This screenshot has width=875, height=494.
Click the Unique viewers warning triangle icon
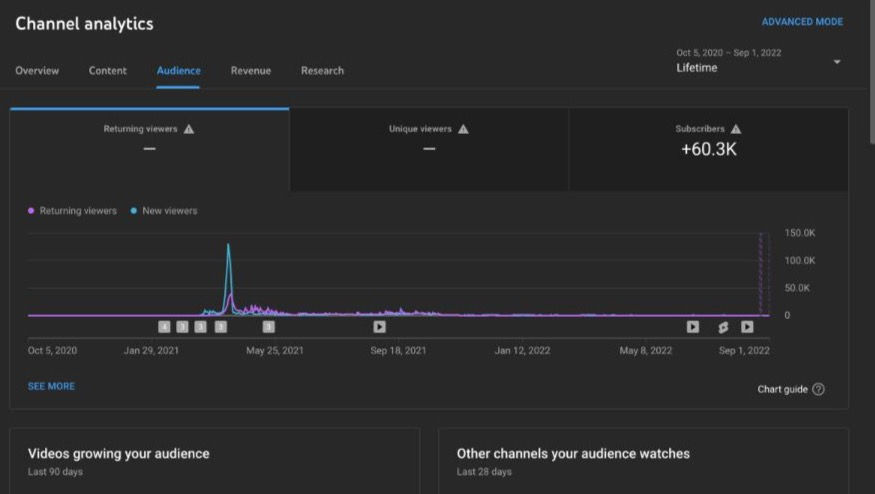(463, 129)
